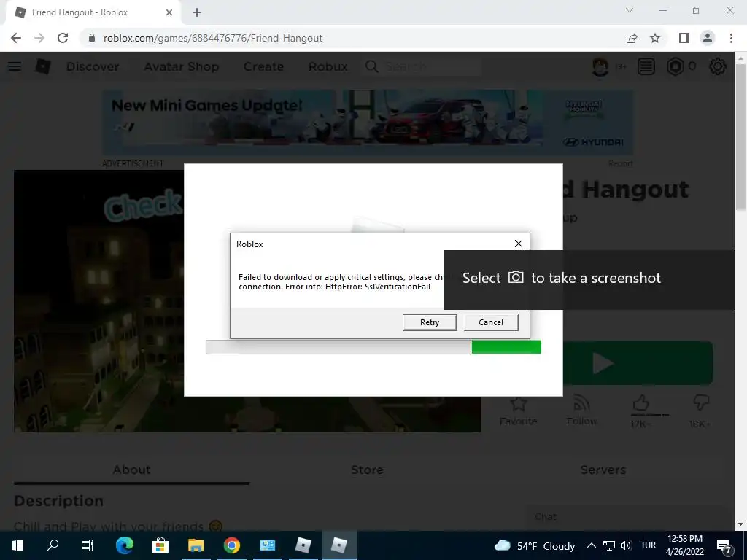
Task: Click the network tray icon
Action: pos(609,545)
